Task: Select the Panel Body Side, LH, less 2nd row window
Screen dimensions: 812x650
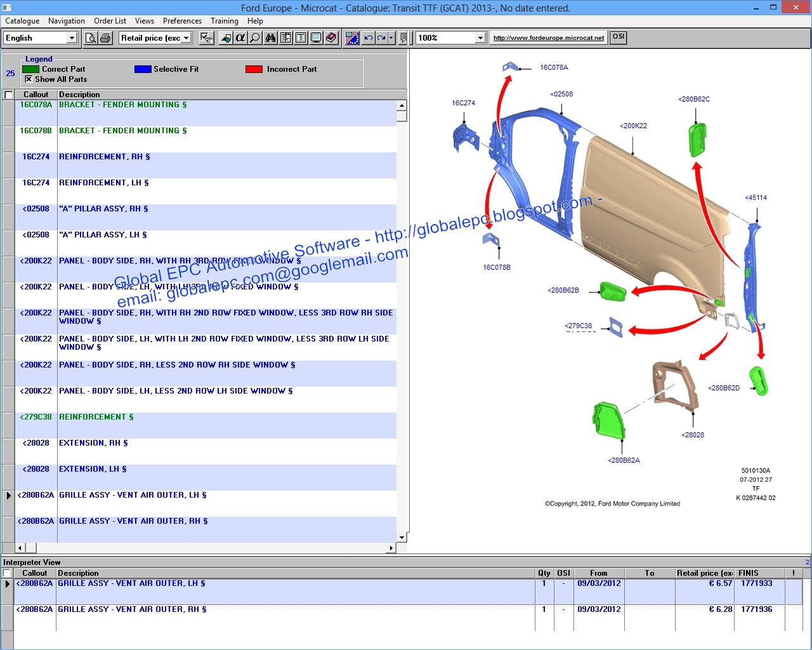Action: (206, 399)
